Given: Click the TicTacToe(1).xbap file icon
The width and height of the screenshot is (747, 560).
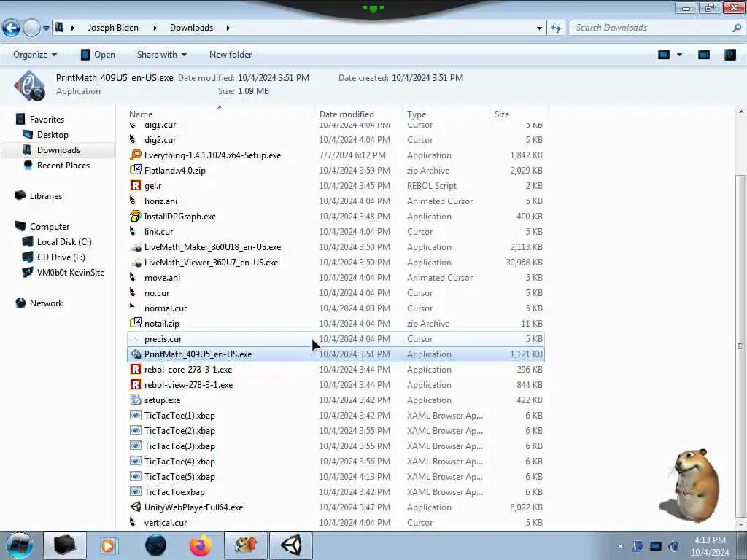Looking at the screenshot, I should [136, 415].
